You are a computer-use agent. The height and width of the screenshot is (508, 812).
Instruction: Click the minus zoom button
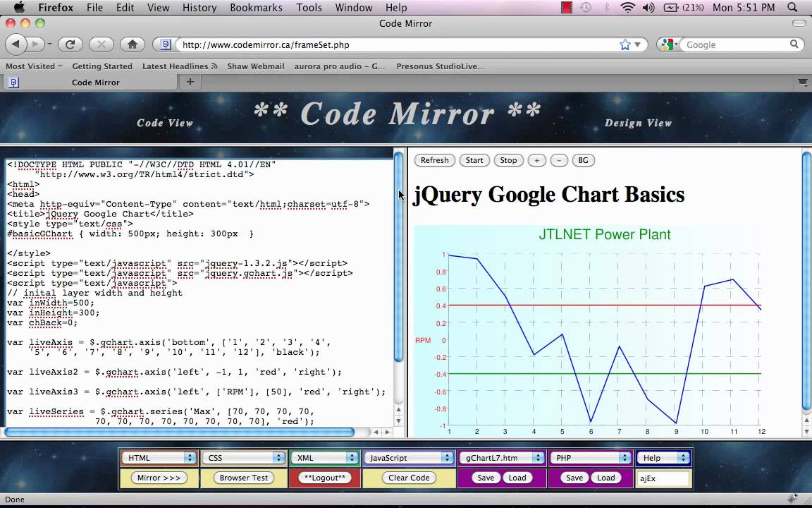[559, 160]
